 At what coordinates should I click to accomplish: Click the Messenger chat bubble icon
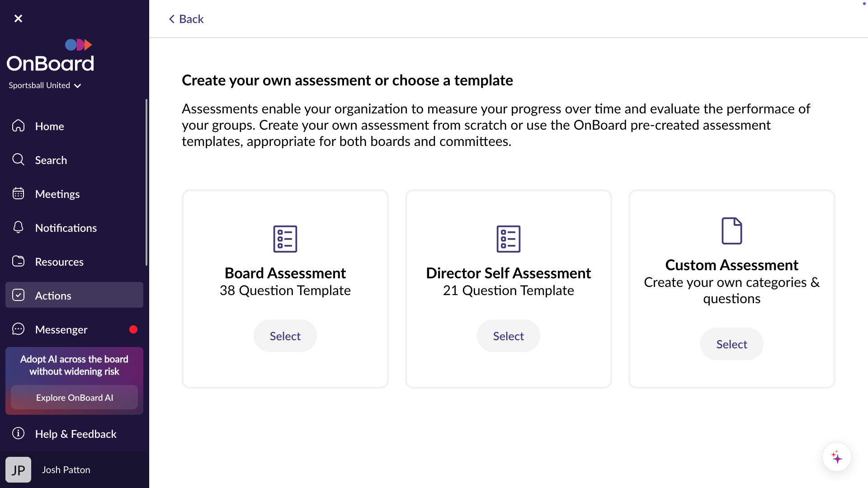[18, 329]
